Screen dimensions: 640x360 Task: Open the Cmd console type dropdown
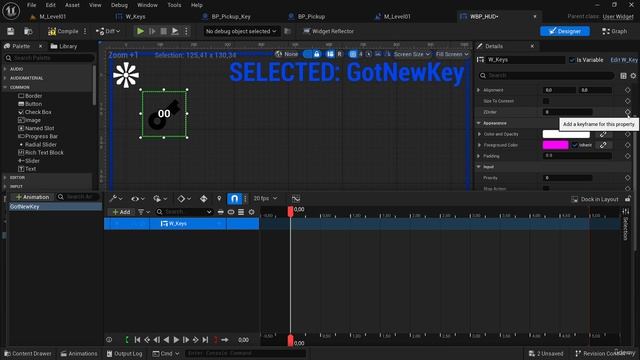(166, 353)
